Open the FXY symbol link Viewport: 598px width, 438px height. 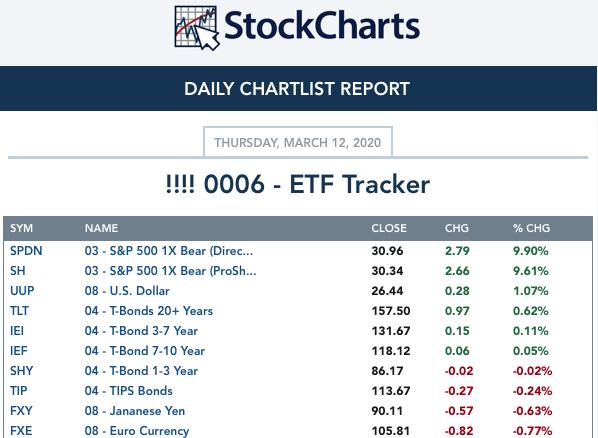point(21,411)
